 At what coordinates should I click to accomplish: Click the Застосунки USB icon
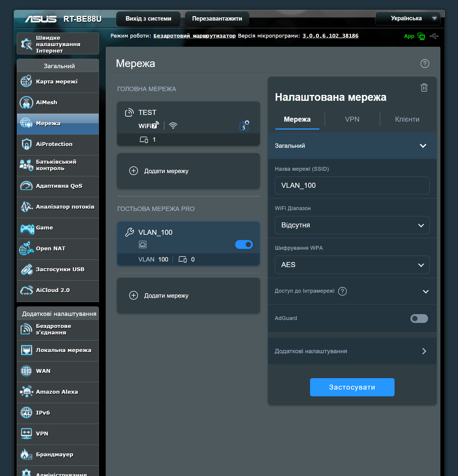[x=26, y=269]
